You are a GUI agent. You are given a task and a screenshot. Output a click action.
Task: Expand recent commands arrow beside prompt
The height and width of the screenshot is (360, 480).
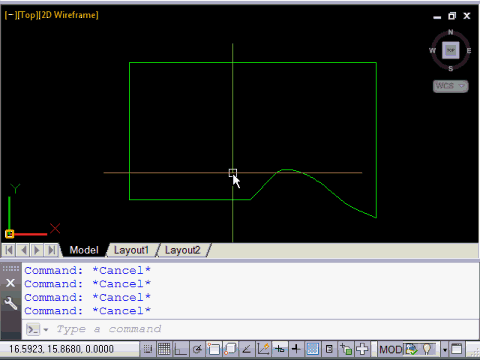coord(46,330)
